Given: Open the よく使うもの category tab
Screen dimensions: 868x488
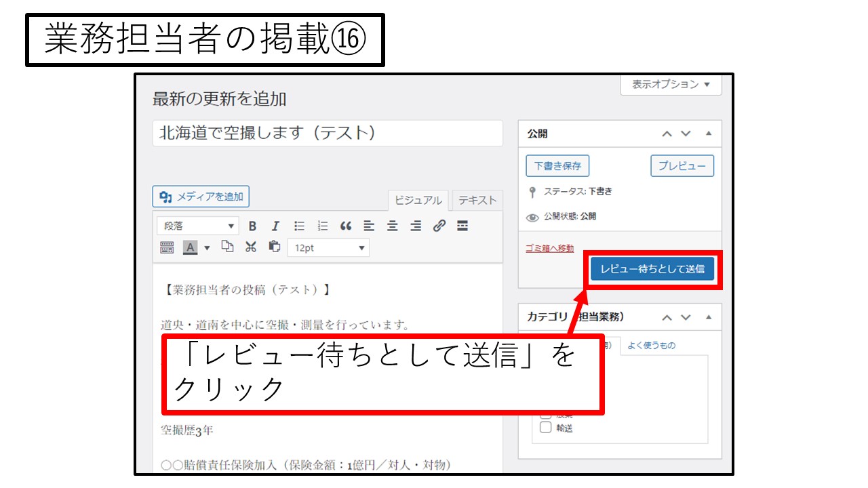Looking at the screenshot, I should tap(651, 346).
